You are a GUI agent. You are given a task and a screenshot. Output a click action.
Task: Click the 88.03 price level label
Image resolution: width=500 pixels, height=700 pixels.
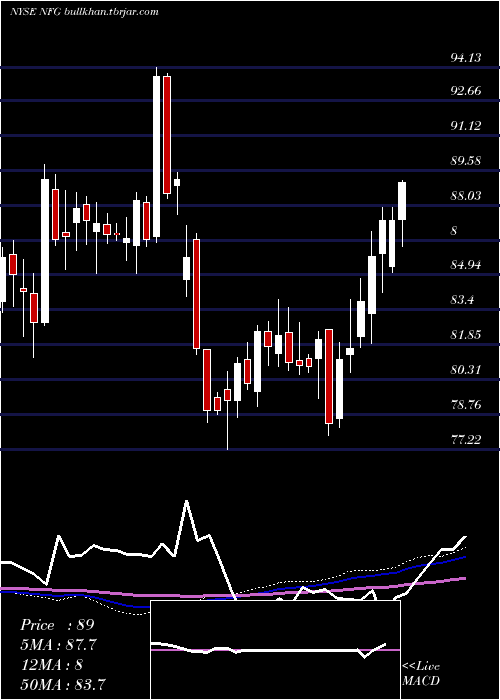(466, 195)
